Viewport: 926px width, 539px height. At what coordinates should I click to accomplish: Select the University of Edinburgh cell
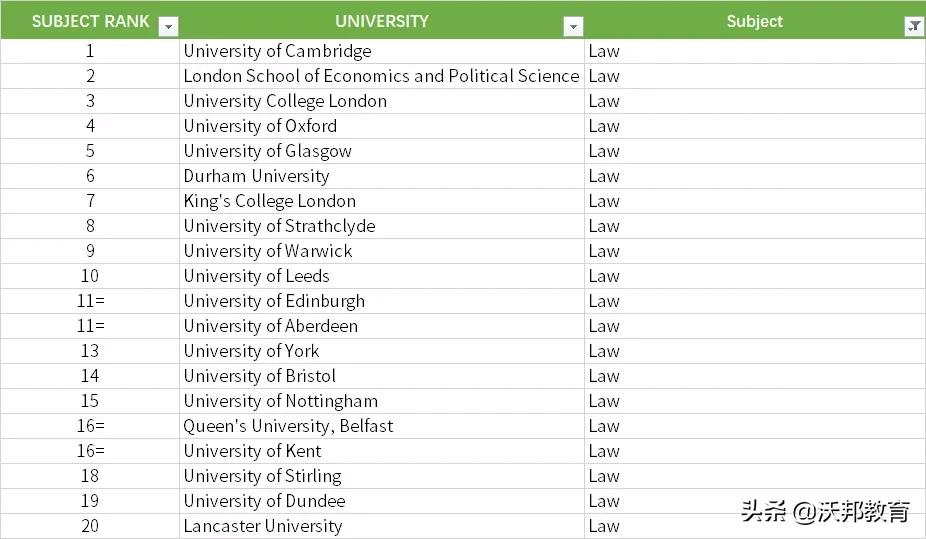click(274, 301)
